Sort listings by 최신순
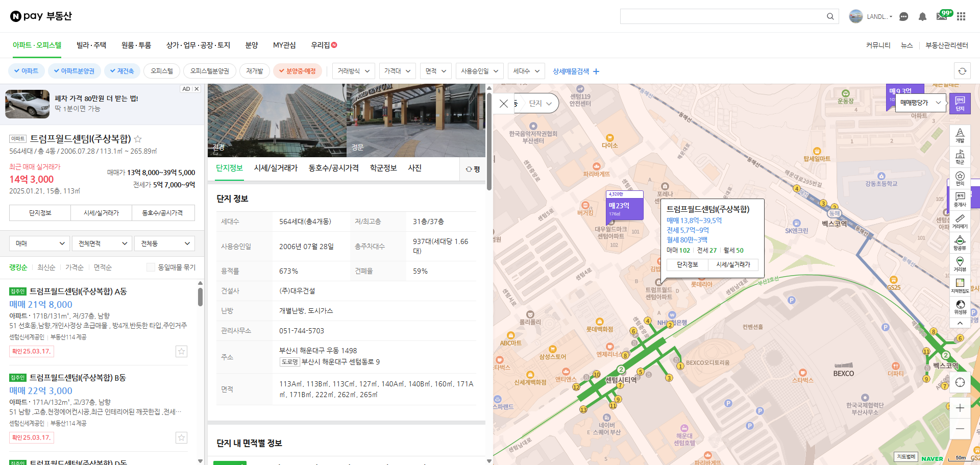The image size is (980, 465). tap(46, 267)
